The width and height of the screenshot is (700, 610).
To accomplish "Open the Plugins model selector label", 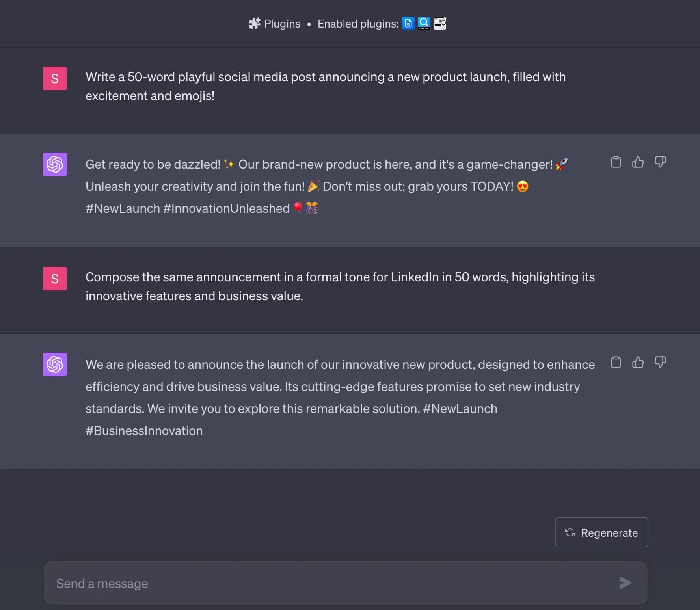I will coord(282,24).
